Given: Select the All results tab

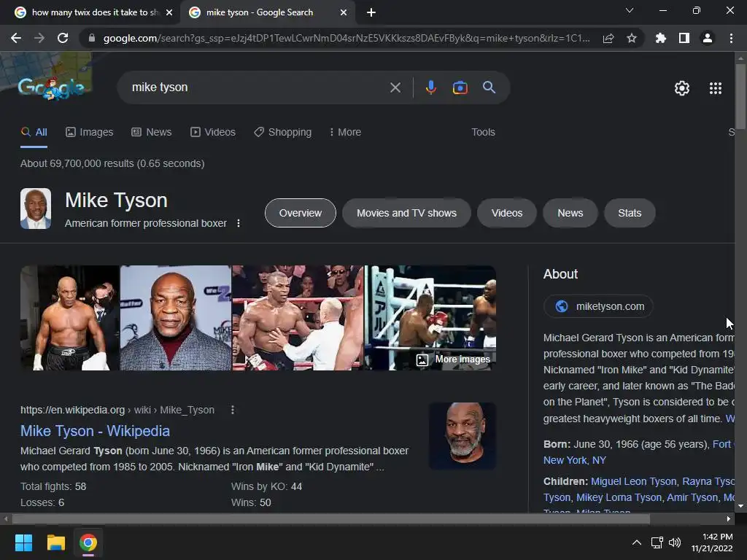Looking at the screenshot, I should tap(34, 133).
